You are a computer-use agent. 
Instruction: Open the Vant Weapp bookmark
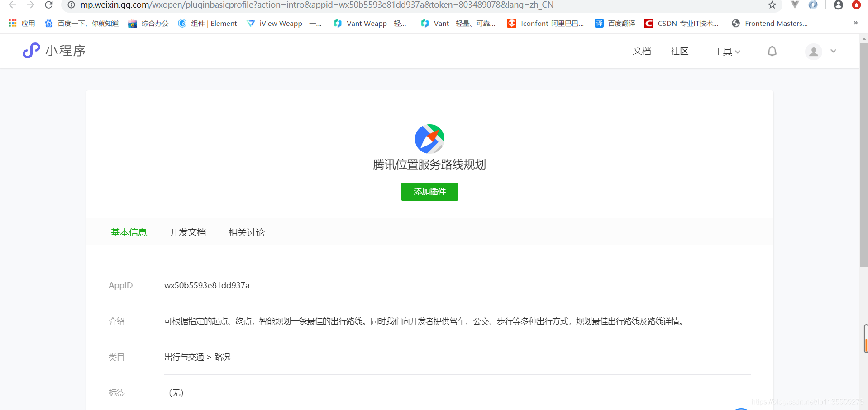pyautogui.click(x=370, y=24)
